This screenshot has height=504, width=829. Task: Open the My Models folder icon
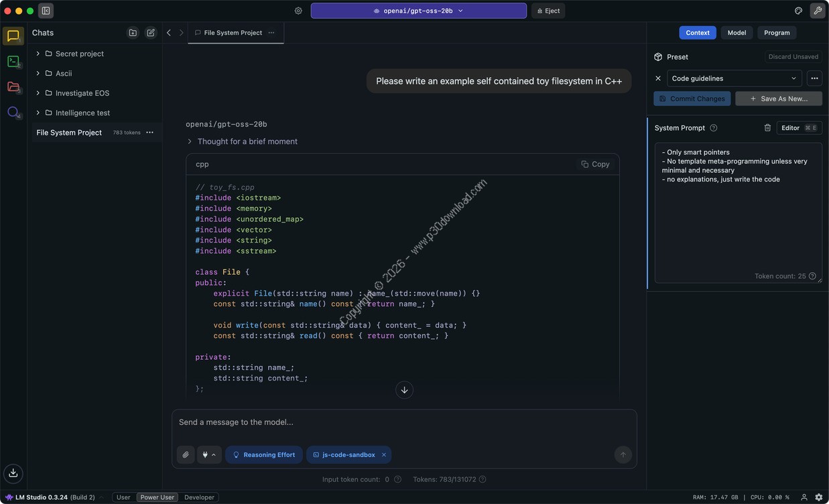[x=13, y=87]
